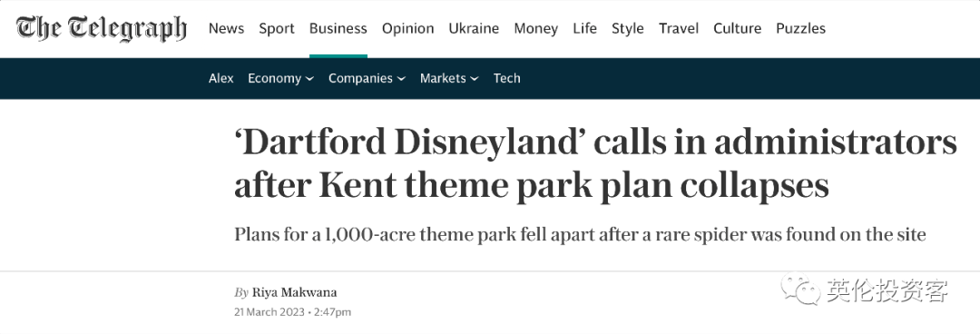Visit the Ukraine section
Image resolution: width=980 pixels, height=334 pixels.
click(x=474, y=28)
